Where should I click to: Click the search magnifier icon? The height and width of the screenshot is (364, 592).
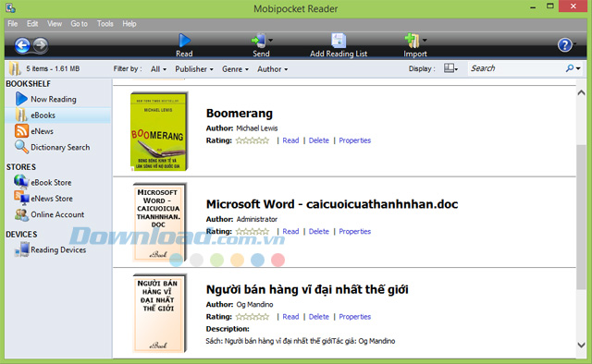[570, 68]
